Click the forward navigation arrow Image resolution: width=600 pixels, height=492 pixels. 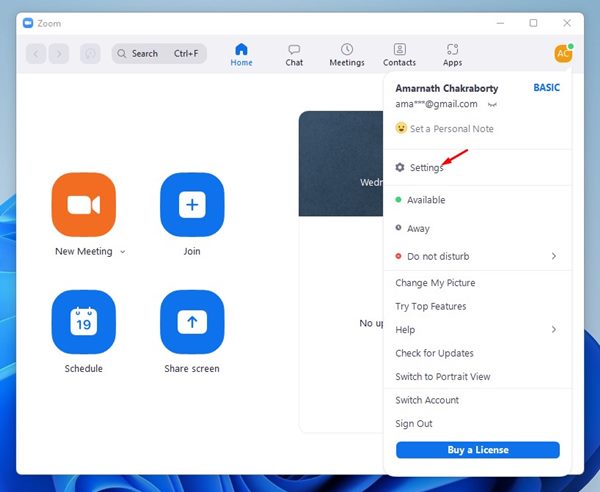pos(59,54)
